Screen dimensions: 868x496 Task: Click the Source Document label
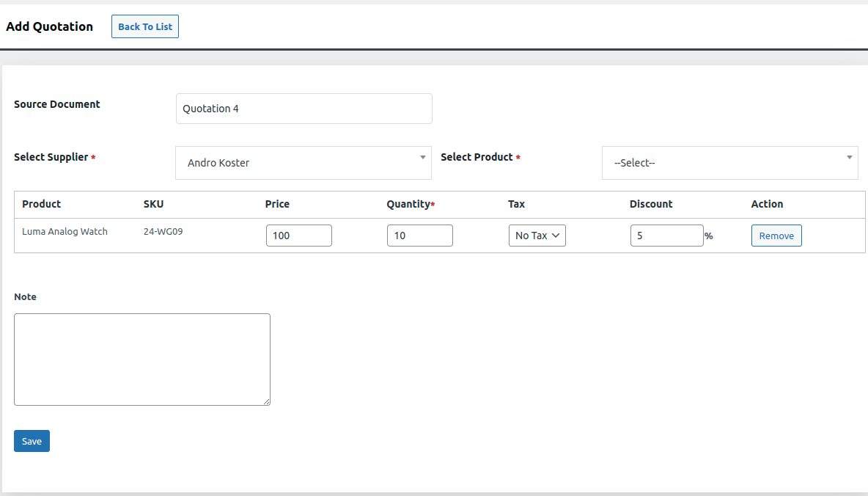tap(57, 104)
